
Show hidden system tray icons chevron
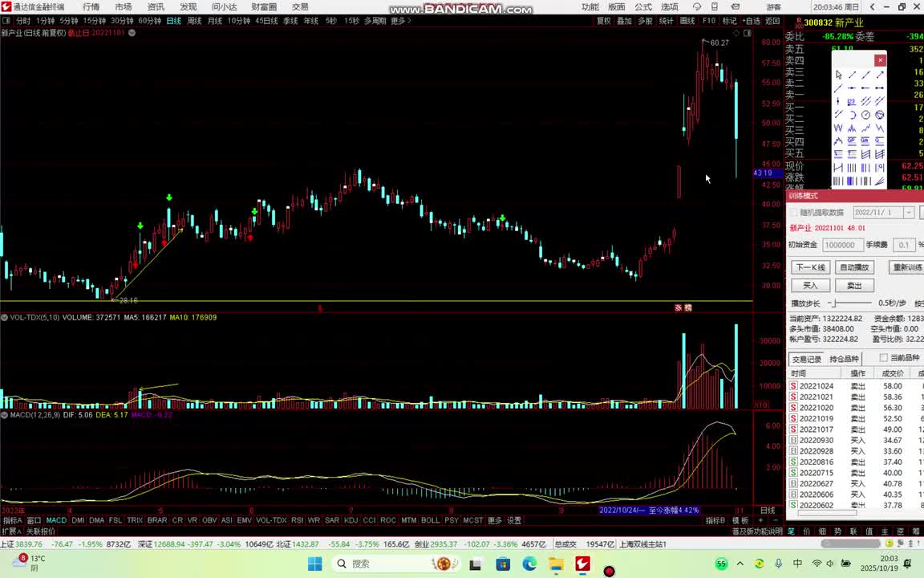(x=740, y=564)
